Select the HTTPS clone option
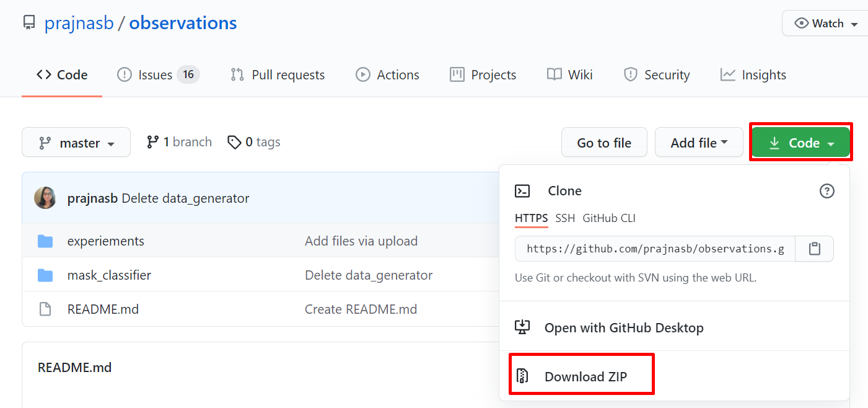Screen dimensions: 868x408 pos(532,218)
